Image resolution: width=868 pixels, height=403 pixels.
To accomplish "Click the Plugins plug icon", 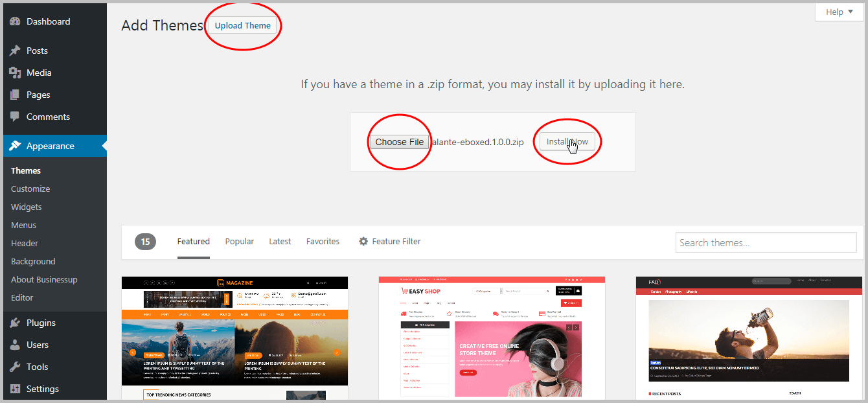I will pos(15,323).
